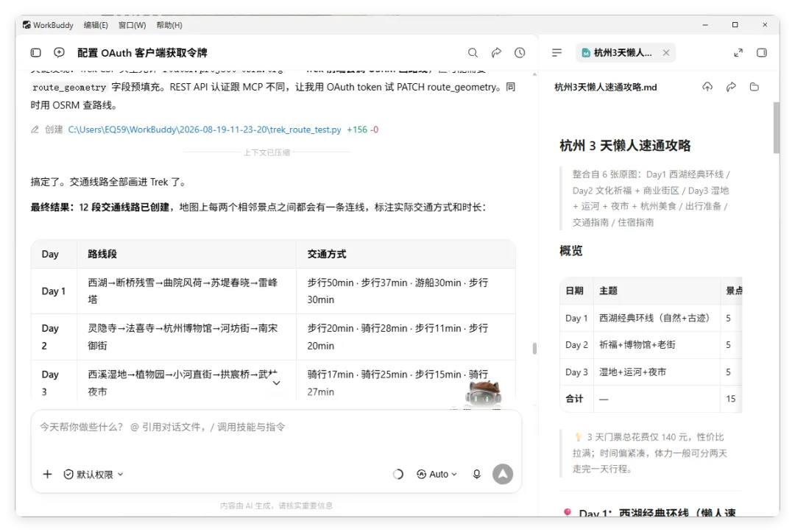795x532 pixels.
Task: Start a new chat with plus bubble icon
Action: coord(60,52)
